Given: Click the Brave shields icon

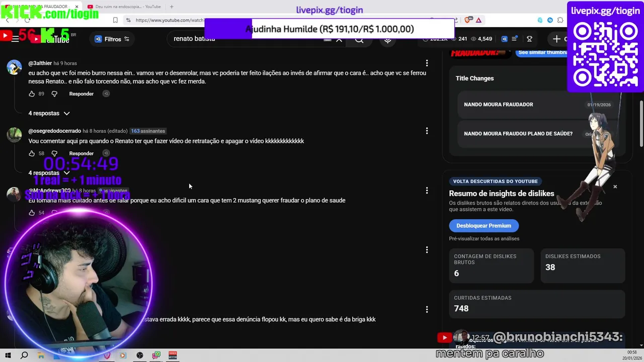Looking at the screenshot, I should point(468,20).
